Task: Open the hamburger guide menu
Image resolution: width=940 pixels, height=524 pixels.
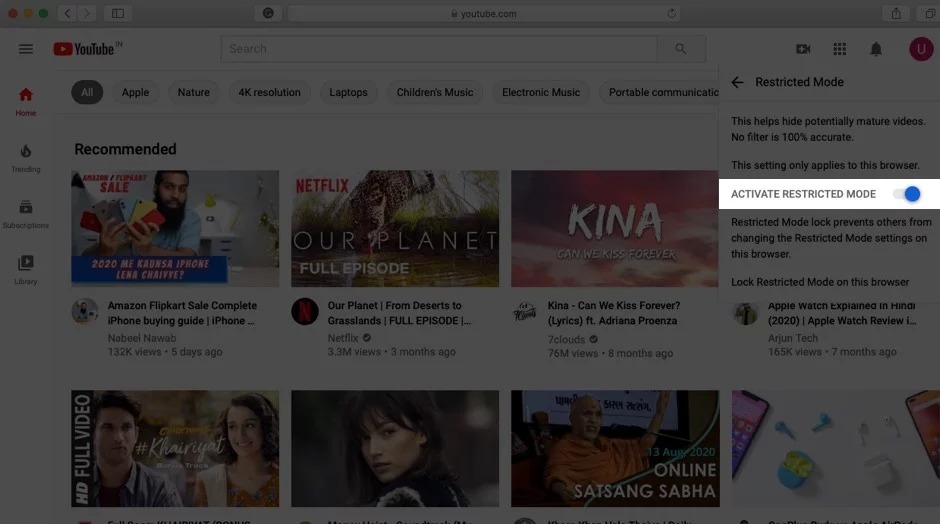Action: pos(26,49)
